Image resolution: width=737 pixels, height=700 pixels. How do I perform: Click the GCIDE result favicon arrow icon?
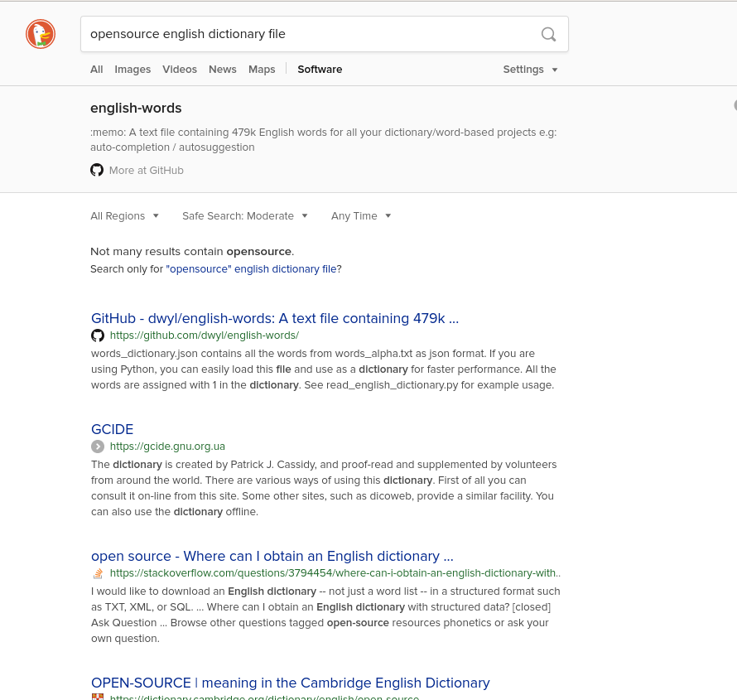(98, 447)
